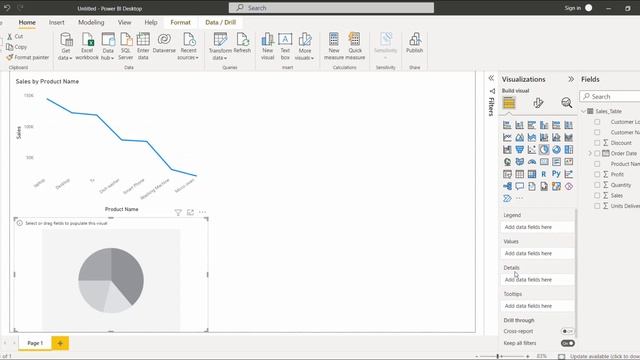Select the waterfall chart visual
Screen dimensions: 640x360
tap(507, 150)
